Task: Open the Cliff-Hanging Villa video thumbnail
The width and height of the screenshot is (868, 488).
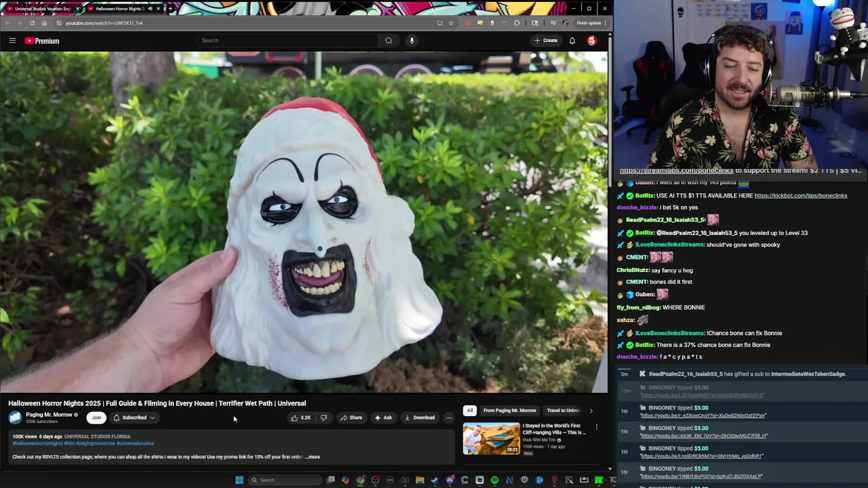Action: (492, 439)
